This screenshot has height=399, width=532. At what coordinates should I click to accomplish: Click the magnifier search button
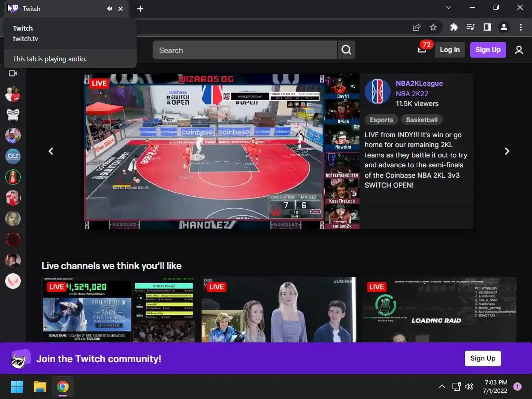346,50
